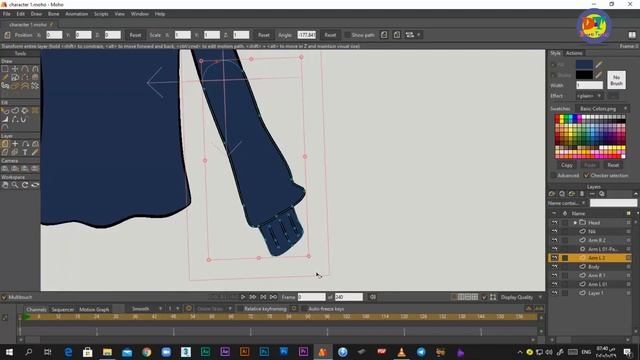Select the Eyedropper tool in Layer section
This screenshot has width=640, height=360.
(x=35, y=152)
